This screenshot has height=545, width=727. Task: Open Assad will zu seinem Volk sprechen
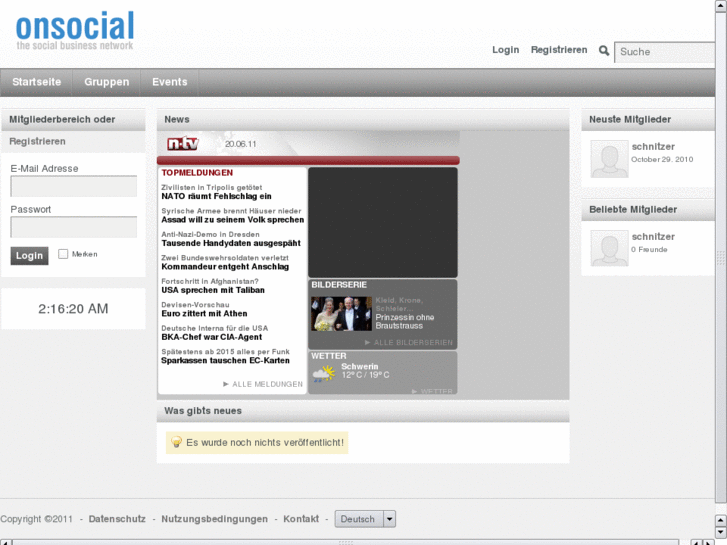point(233,220)
